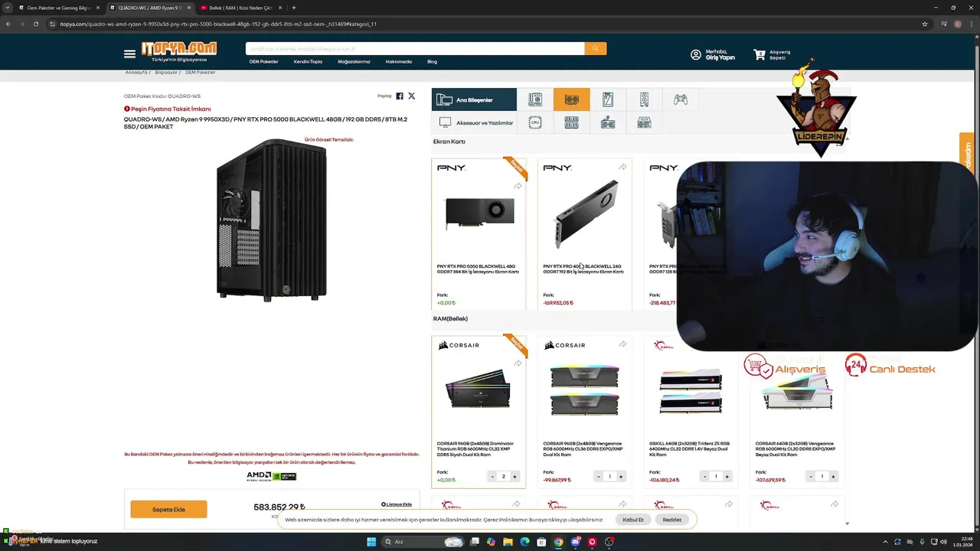
Task: Decrease quantity of Corsair Vengeance 64GB white RAM
Action: pyautogui.click(x=811, y=476)
